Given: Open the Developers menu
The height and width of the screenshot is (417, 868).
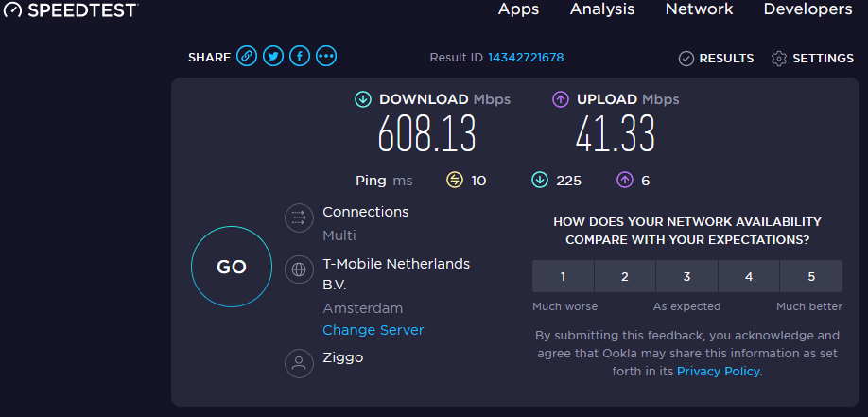Looking at the screenshot, I should coord(807,9).
